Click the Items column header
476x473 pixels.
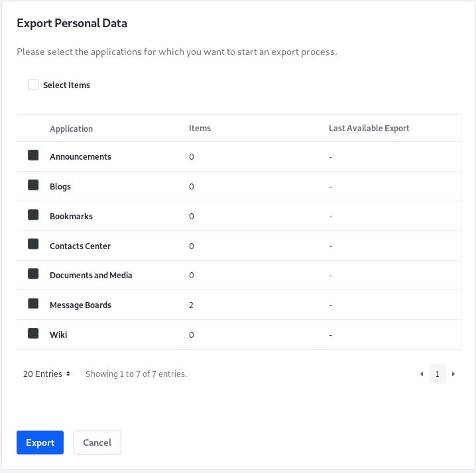point(200,128)
